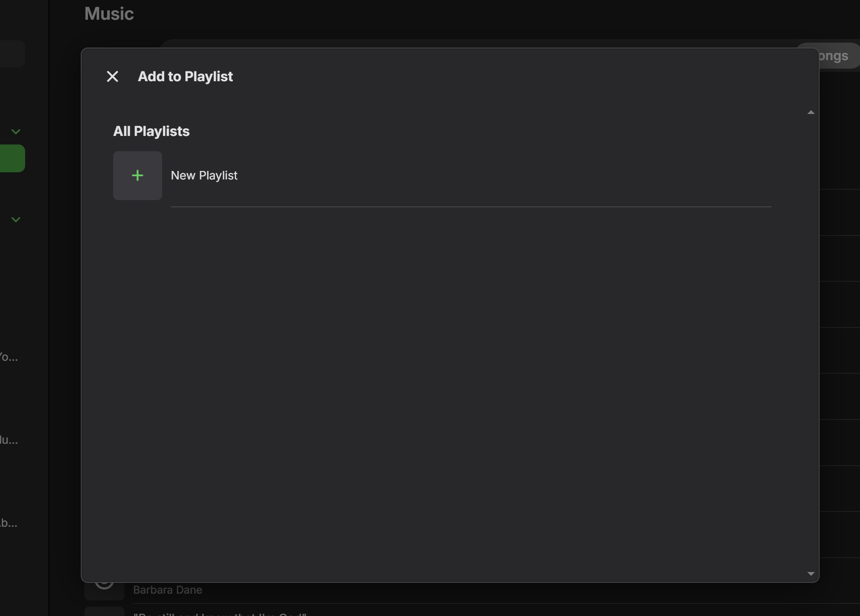Click the dialog's scroll down arrow
The height and width of the screenshot is (616, 860).
click(811, 574)
